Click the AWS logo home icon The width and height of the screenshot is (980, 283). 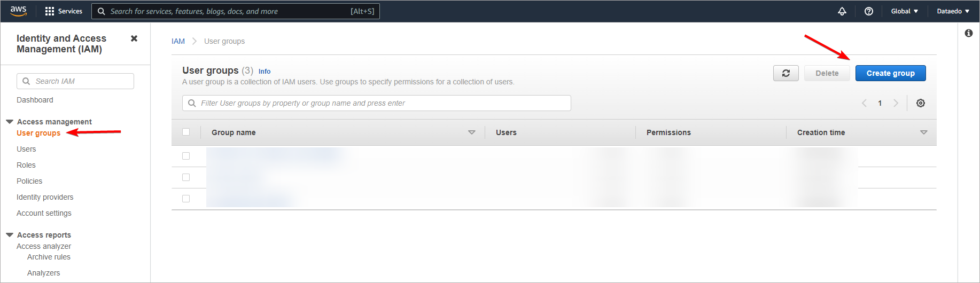[x=18, y=11]
